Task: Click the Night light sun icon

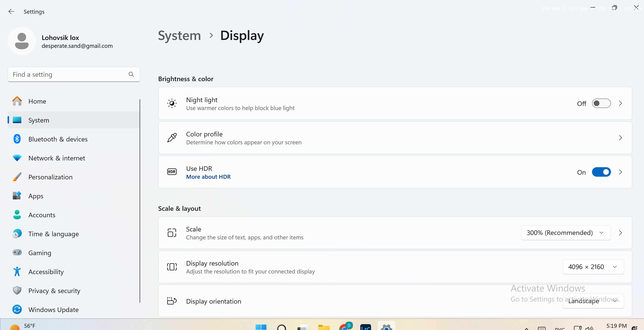Action: [x=172, y=103]
